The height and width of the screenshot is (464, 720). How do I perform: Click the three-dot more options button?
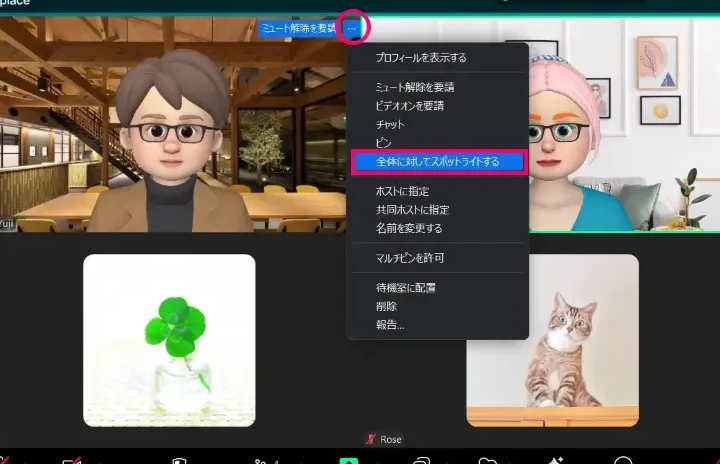351,28
